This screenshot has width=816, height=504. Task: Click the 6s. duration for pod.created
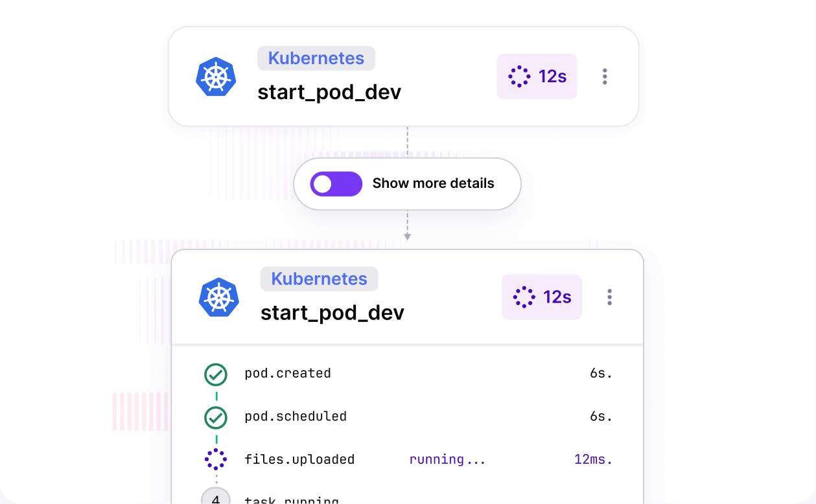[601, 373]
